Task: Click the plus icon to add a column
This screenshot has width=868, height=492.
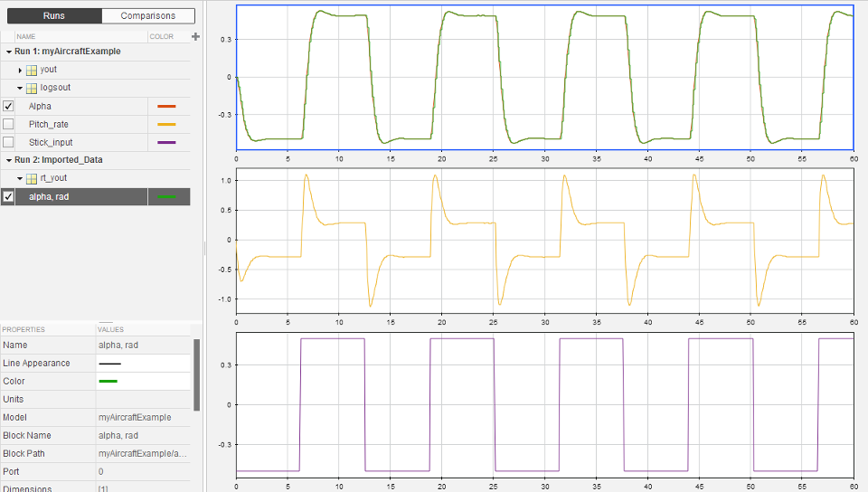Action: pos(195,36)
